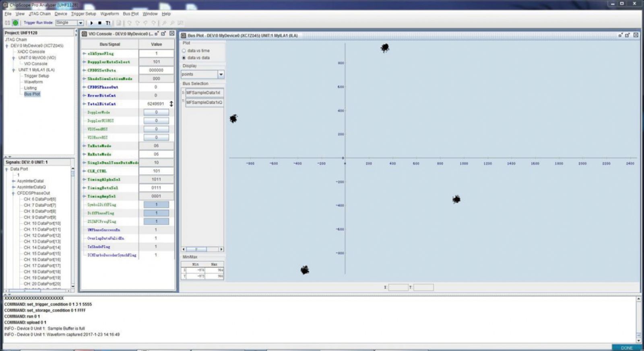Viewport: 644px width, 351px height.
Task: Maximize the Bus Plot internal frame
Action: pyautogui.click(x=627, y=35)
